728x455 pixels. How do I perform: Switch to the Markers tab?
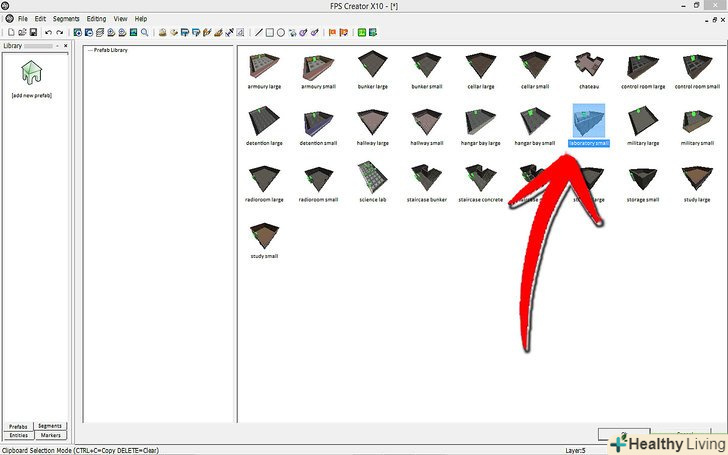[51, 436]
